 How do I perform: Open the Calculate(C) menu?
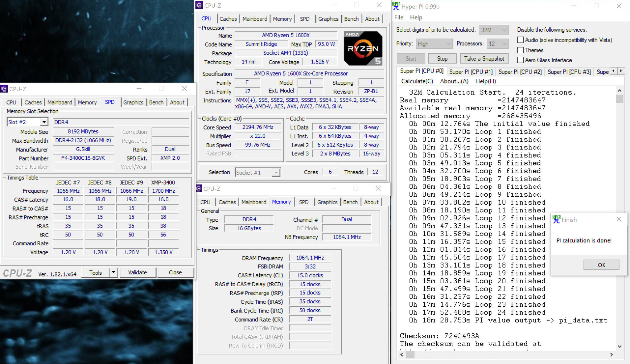[x=417, y=81]
